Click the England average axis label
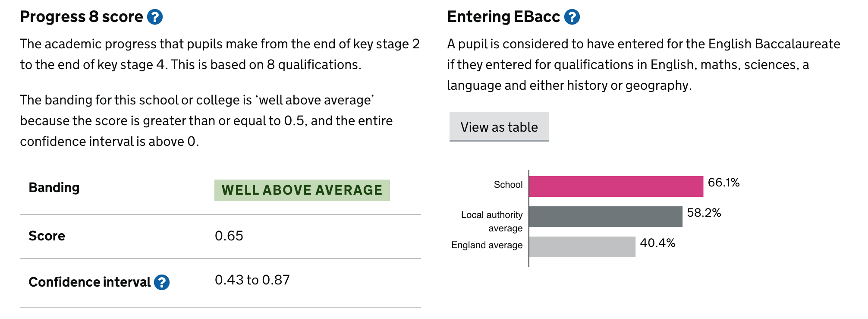This screenshot has height=319, width=868. pyautogui.click(x=487, y=245)
